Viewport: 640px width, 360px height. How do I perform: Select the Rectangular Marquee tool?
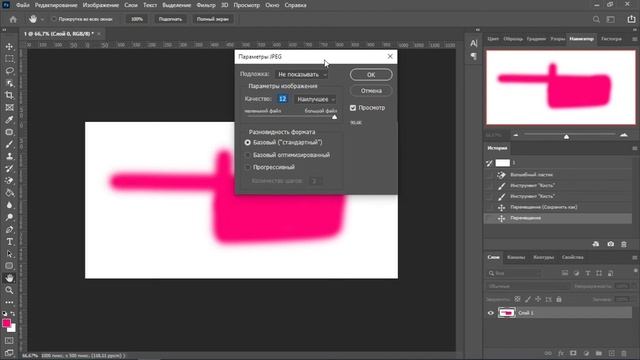[x=9, y=59]
